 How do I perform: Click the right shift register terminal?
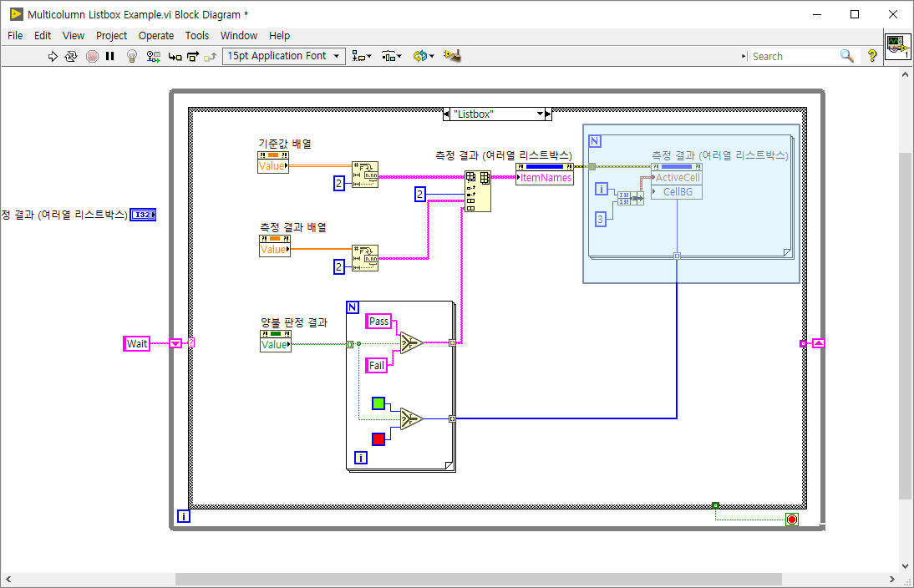click(x=819, y=344)
